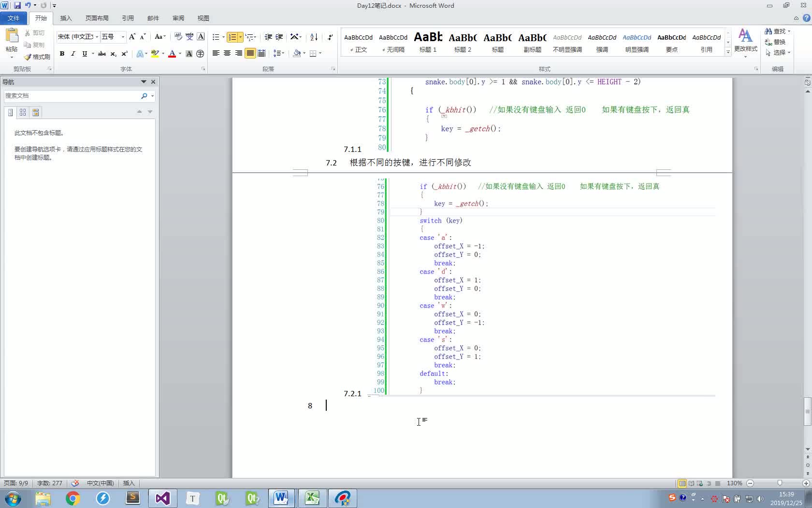Viewport: 812px width, 508px height.
Task: Click the 更改样式 Change Styles button
Action: pyautogui.click(x=745, y=42)
